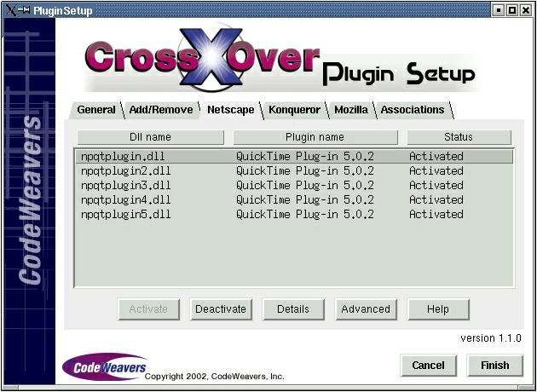Cancel the plugin setup

428,366
